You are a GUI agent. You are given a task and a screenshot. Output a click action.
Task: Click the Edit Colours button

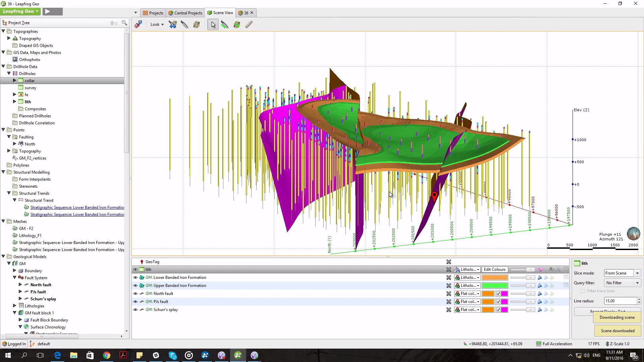tap(494, 269)
